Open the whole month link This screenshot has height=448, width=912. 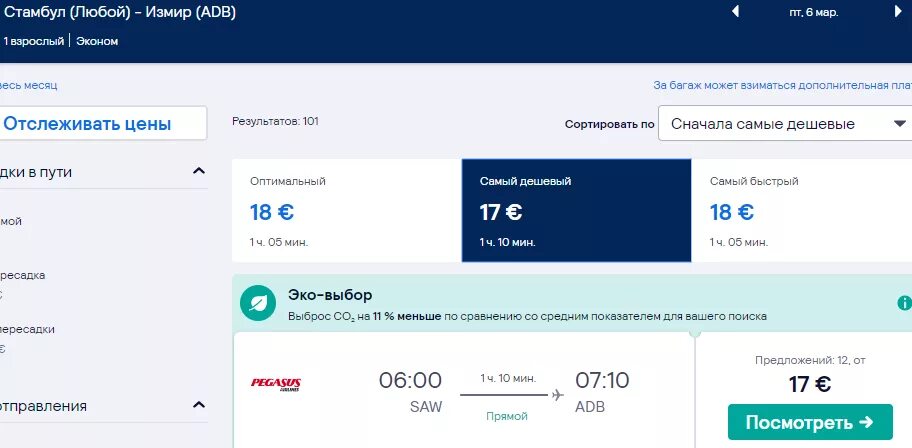pos(28,86)
